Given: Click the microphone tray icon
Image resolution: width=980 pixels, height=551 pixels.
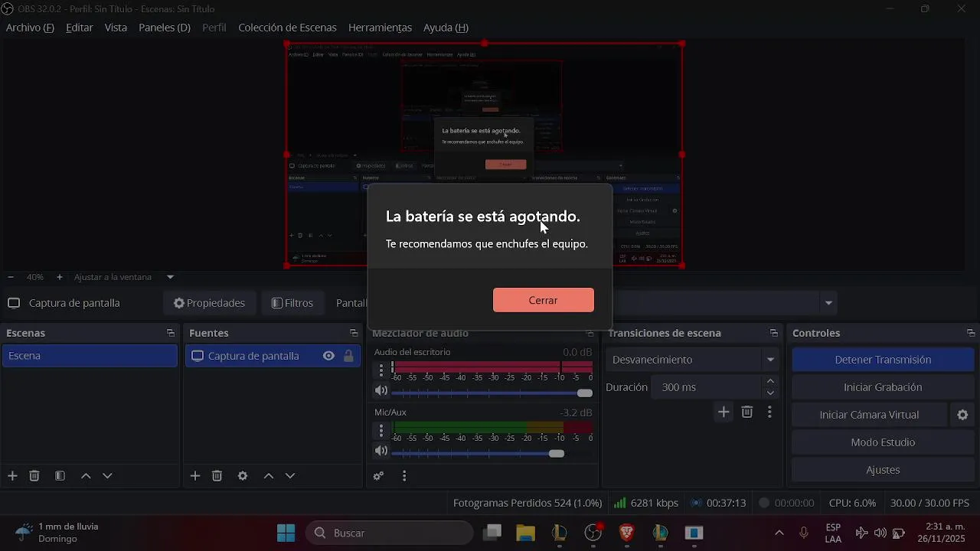Looking at the screenshot, I should point(804,533).
